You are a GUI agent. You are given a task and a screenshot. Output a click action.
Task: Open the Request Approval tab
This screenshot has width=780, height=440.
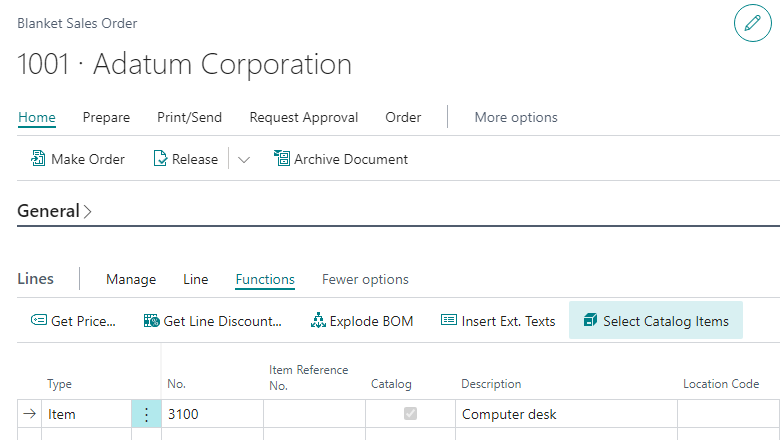pos(303,117)
